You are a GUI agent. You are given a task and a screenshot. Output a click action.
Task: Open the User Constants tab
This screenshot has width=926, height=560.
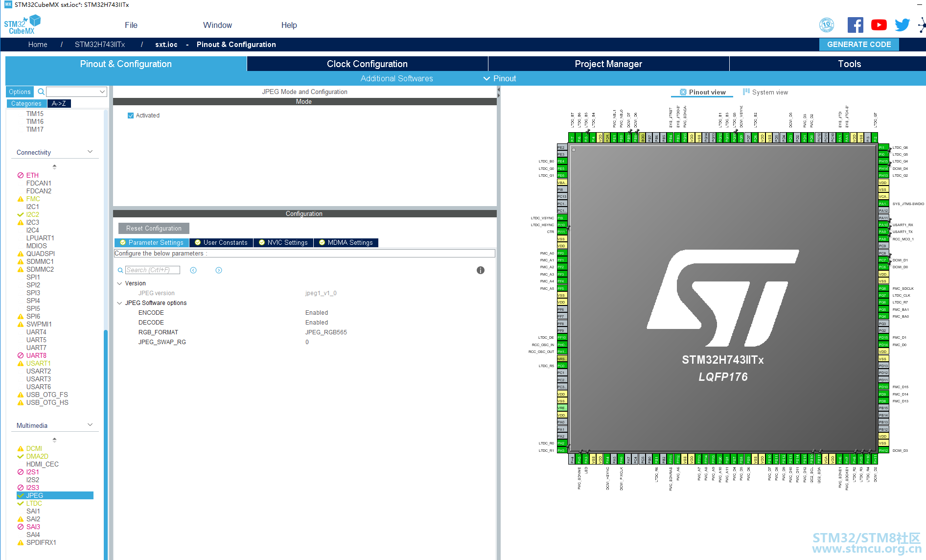click(221, 243)
